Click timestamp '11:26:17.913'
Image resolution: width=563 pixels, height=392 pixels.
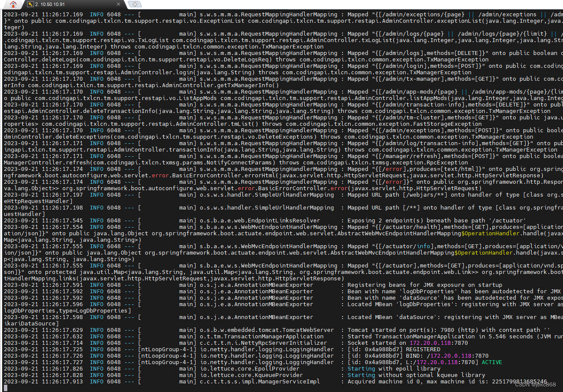pyautogui.click(x=62, y=382)
